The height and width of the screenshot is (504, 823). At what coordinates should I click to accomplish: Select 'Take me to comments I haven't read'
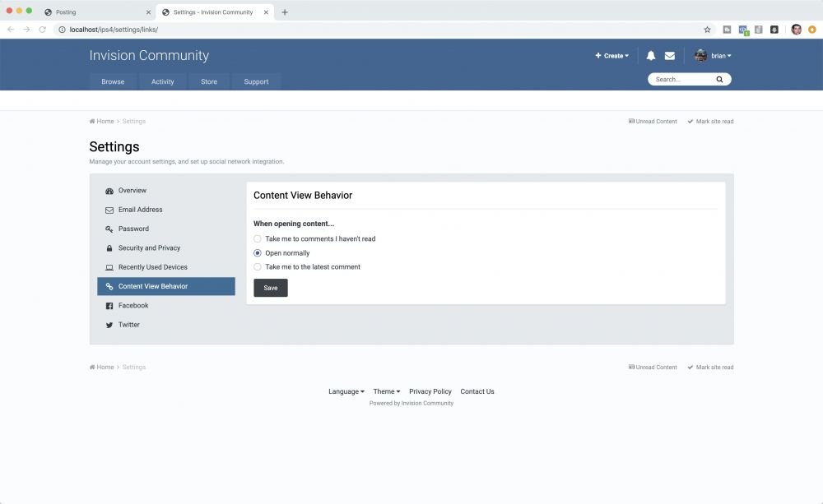click(x=257, y=238)
